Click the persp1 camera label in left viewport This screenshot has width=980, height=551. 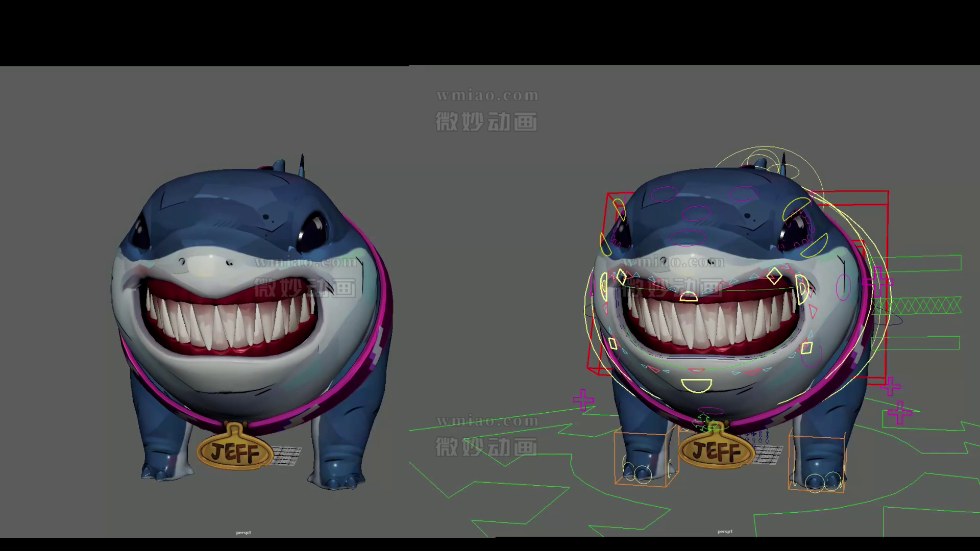pos(243,533)
